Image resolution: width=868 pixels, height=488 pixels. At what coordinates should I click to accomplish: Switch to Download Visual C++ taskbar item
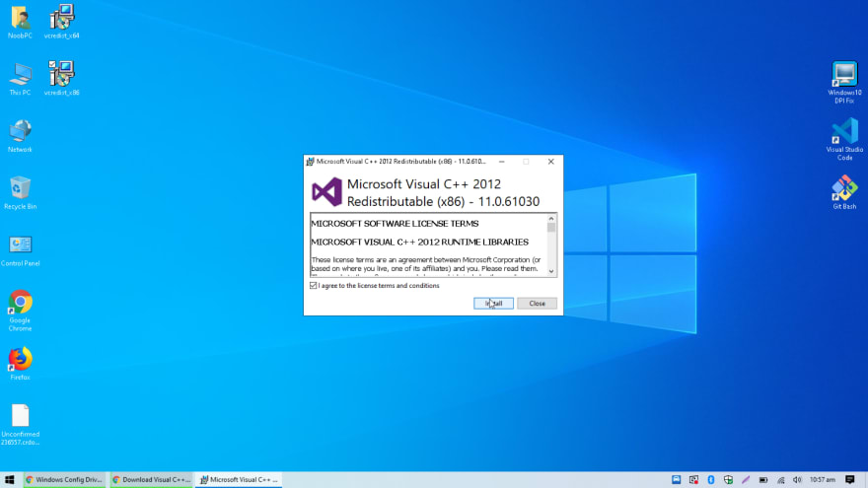pyautogui.click(x=152, y=480)
